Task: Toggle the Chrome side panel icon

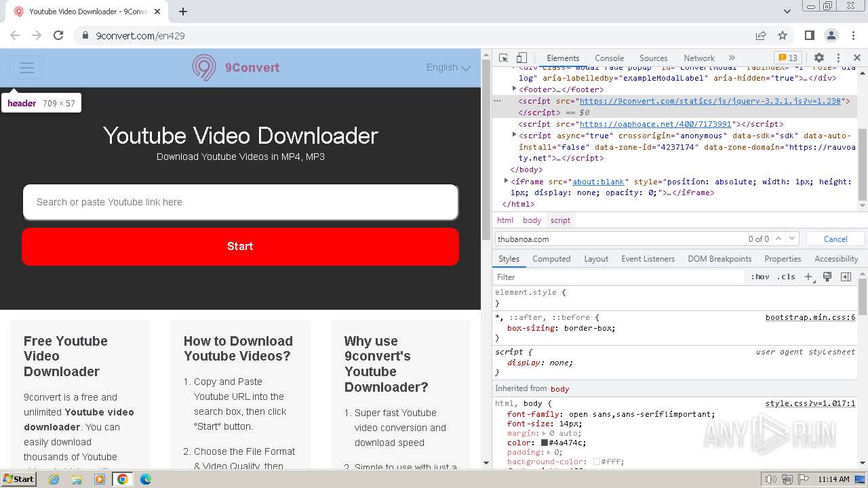Action: click(810, 35)
